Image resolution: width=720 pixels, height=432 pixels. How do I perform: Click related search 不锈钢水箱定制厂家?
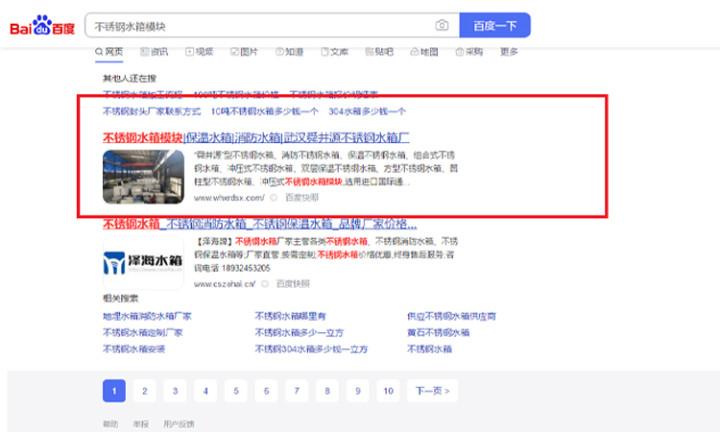coord(142,333)
